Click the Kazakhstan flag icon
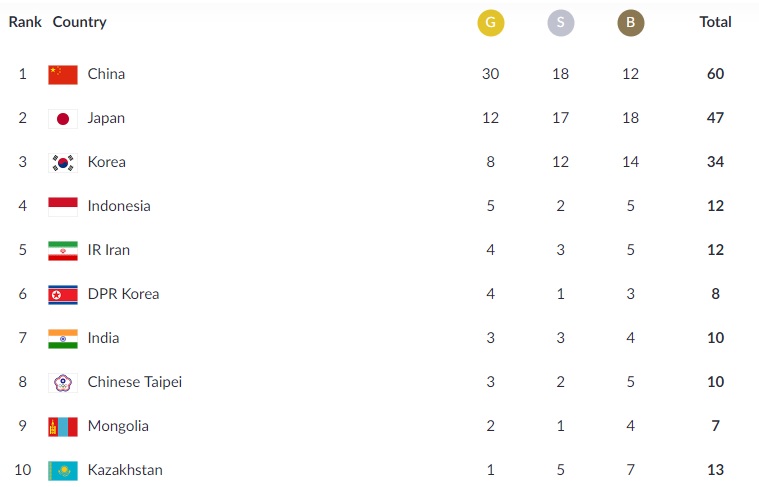 click(x=63, y=471)
